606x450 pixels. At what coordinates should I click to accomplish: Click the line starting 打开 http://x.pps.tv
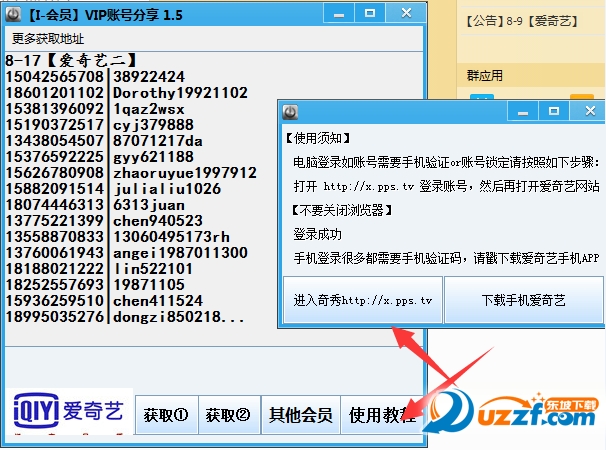point(446,186)
